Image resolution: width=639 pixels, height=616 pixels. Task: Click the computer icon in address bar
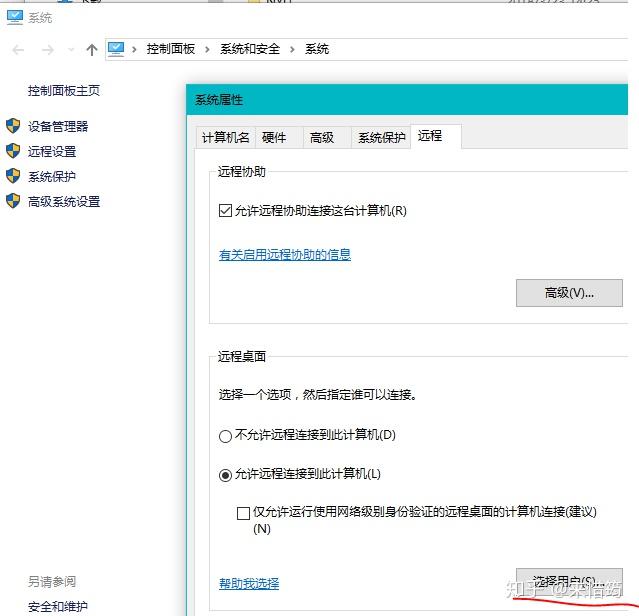click(117, 49)
